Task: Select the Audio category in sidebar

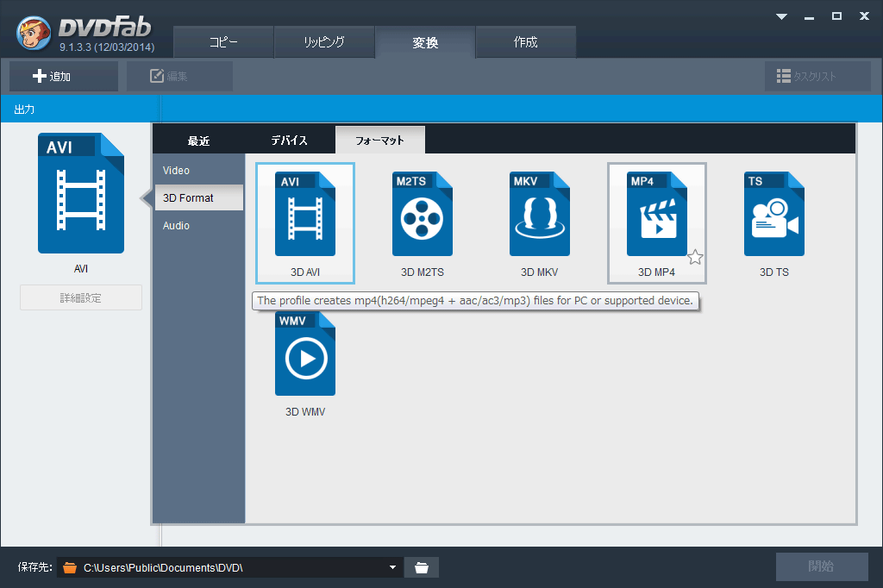Action: 199,225
